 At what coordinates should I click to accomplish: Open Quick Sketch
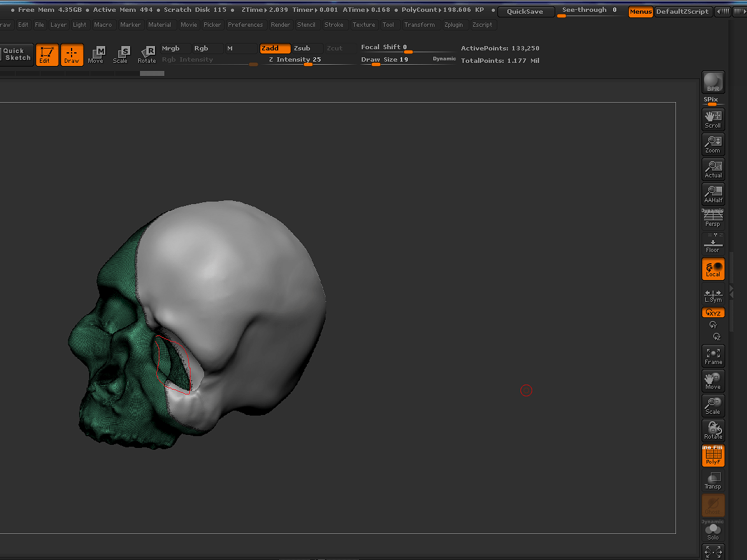pyautogui.click(x=16, y=55)
